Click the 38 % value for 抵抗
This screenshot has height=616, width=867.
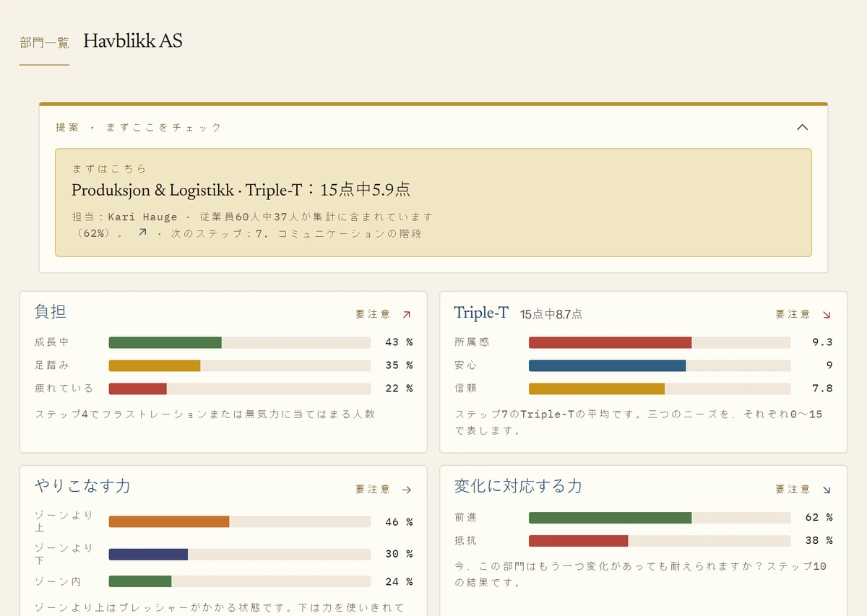(819, 541)
